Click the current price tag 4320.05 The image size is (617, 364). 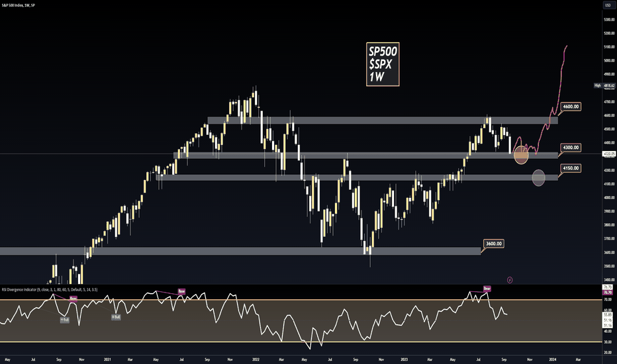coord(609,154)
